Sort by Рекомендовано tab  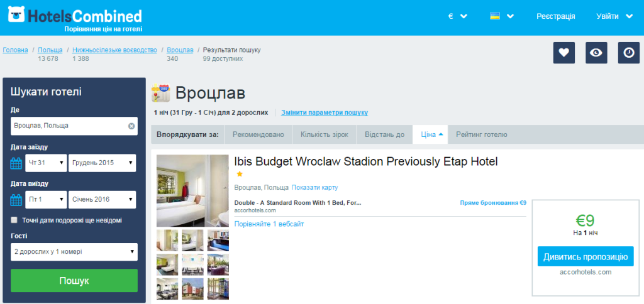tap(258, 134)
